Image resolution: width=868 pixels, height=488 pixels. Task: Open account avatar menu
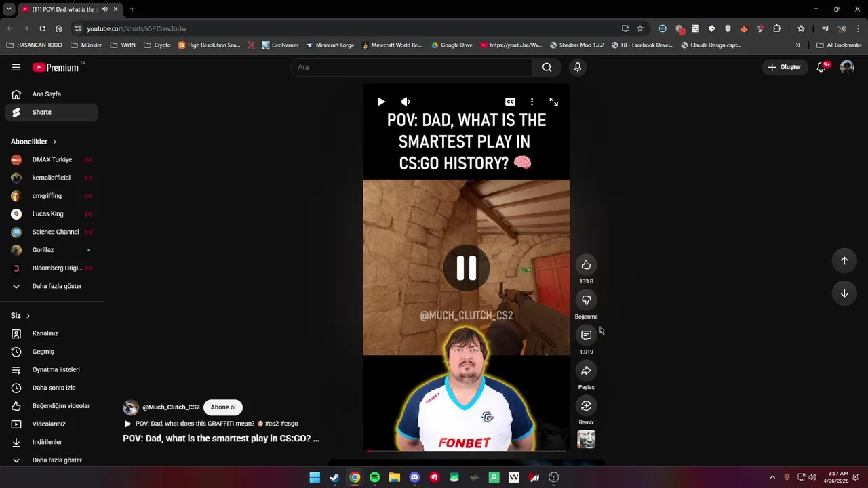(847, 67)
